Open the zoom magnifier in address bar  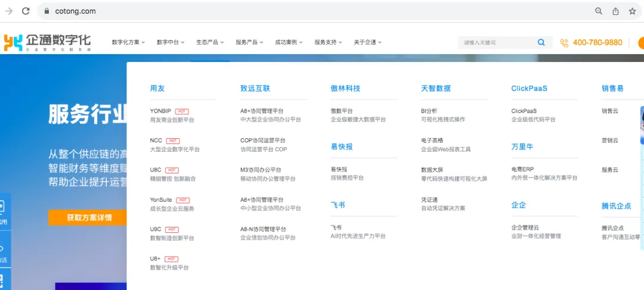[599, 11]
